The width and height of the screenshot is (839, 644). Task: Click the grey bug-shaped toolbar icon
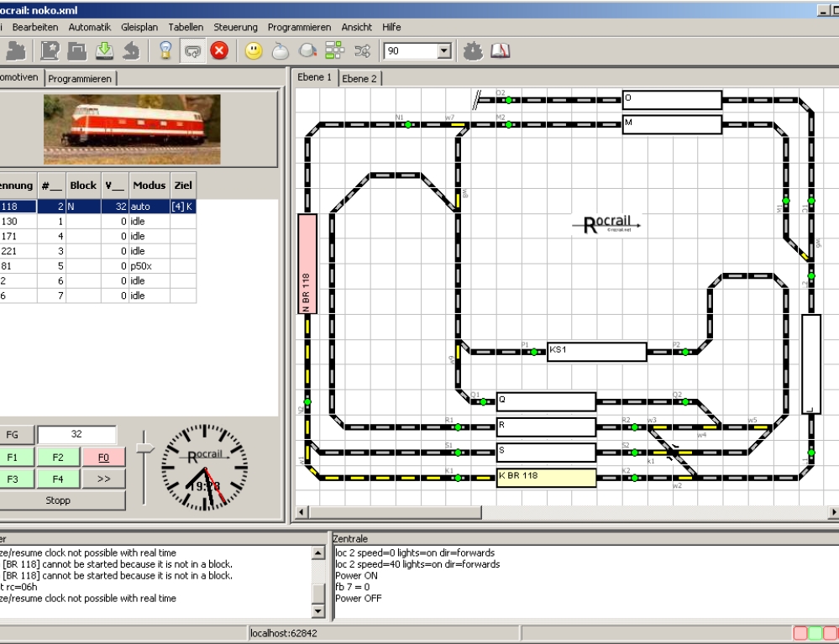(473, 51)
